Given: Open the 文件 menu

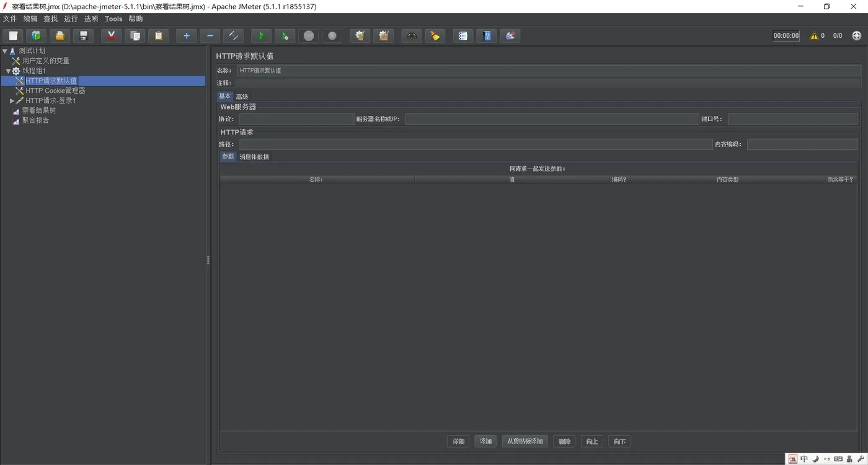Looking at the screenshot, I should pyautogui.click(x=10, y=19).
